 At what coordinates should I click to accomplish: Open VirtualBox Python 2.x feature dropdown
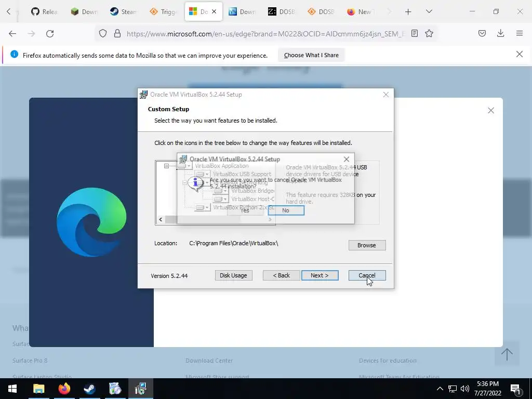click(202, 207)
